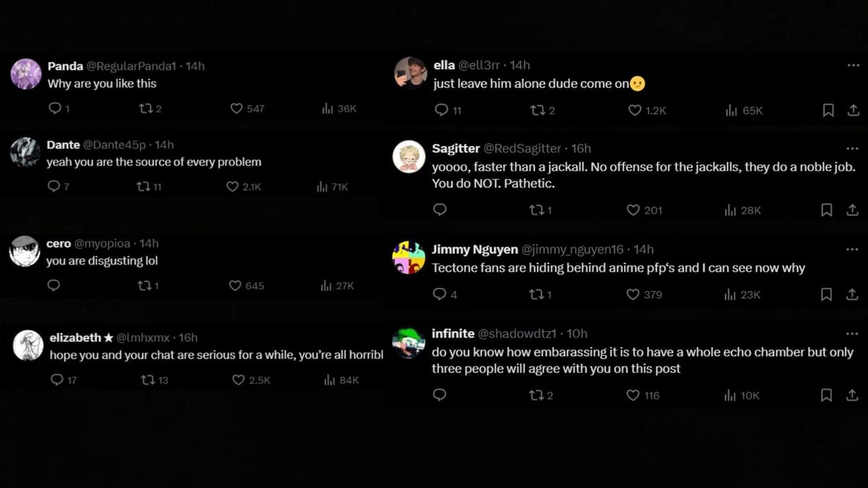This screenshot has height=488, width=868.
Task: View analytics for Sagitter's tweet
Action: click(x=731, y=210)
